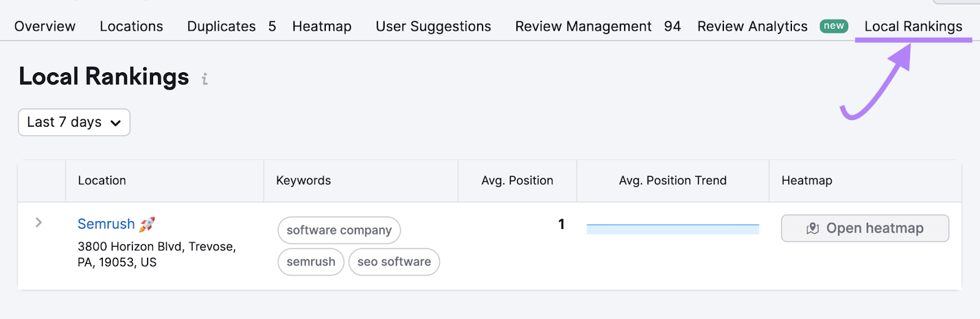
Task: Click the 'software company' keyword tag
Action: (339, 230)
